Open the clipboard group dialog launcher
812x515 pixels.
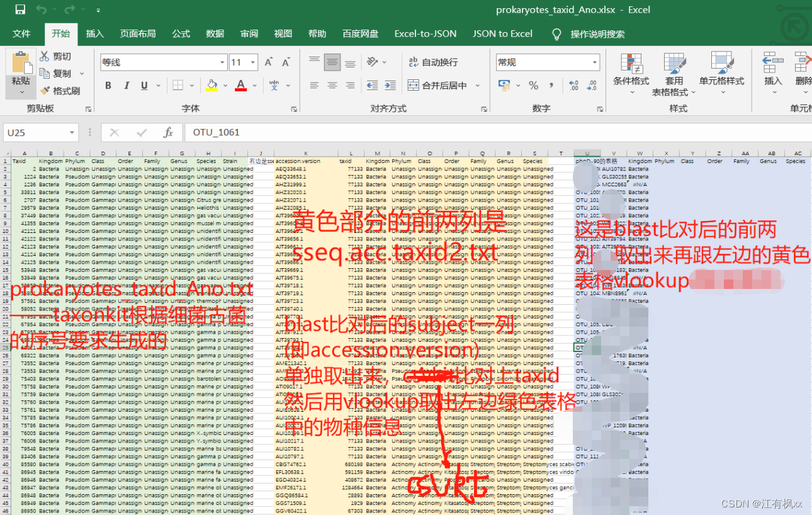coord(88,109)
